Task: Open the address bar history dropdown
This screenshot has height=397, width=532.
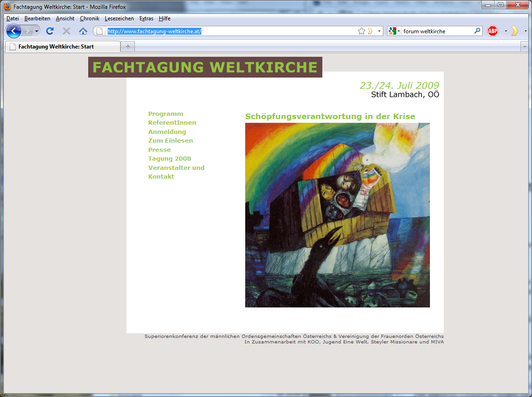Action: [379, 31]
